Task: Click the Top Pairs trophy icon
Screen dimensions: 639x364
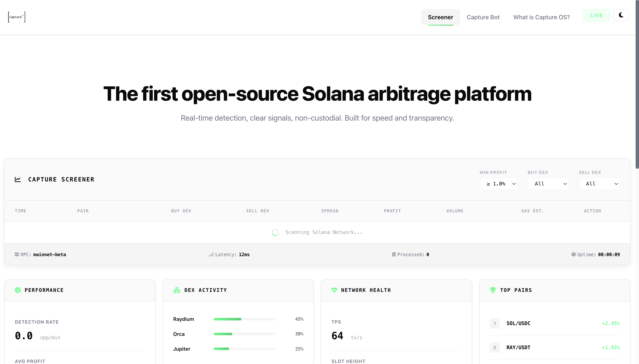Action: tap(493, 290)
